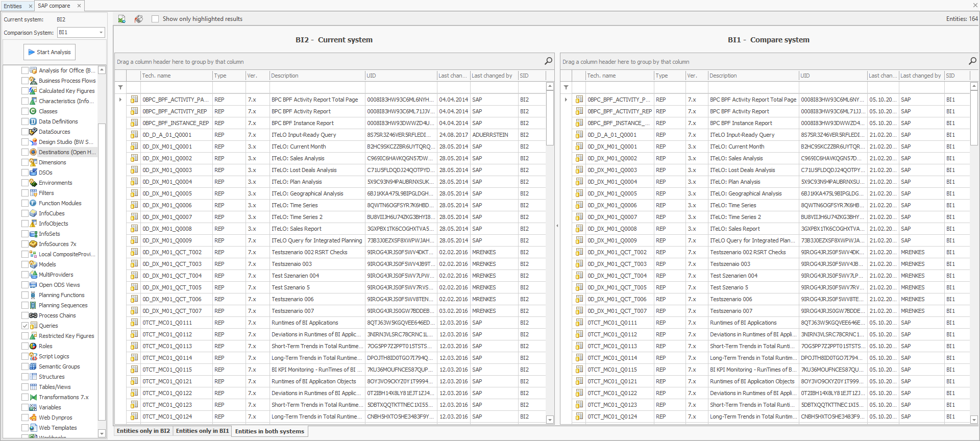Click the Export to Excel toolbar icon
Viewport: 980px width, 441px height.
point(122,19)
